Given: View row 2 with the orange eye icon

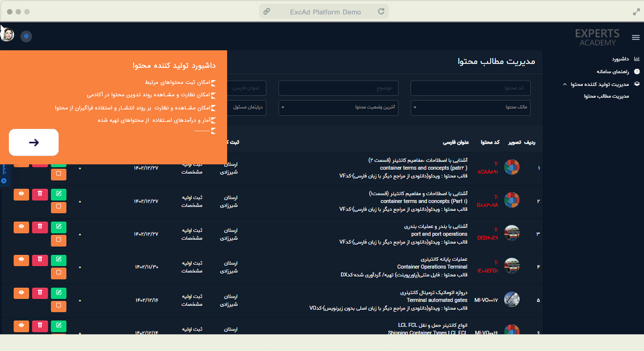Looking at the screenshot, I should [21, 194].
